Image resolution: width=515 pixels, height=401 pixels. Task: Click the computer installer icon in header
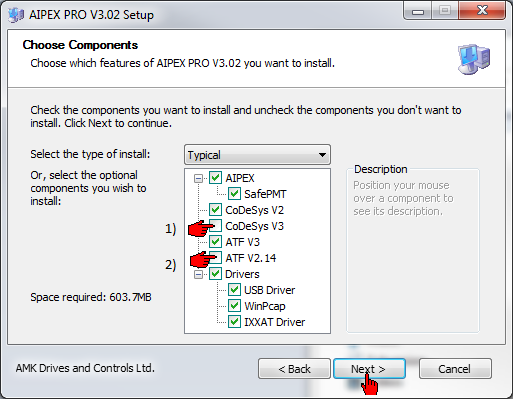click(x=474, y=59)
